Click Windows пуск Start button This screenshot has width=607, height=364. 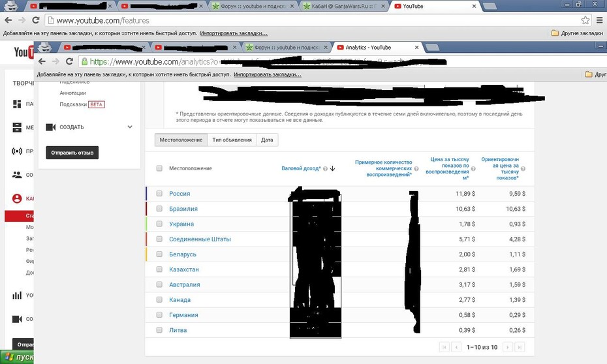click(x=17, y=357)
